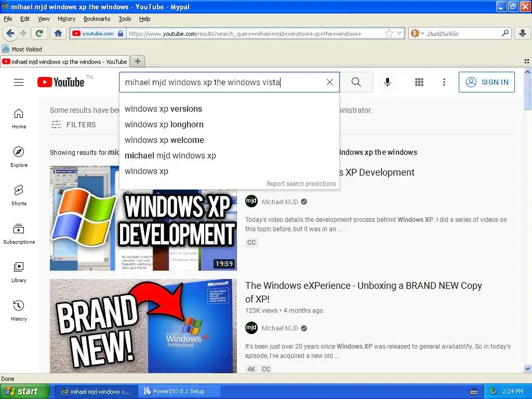The image size is (532, 399).
Task: Open the browser home page icon
Action: click(58, 33)
